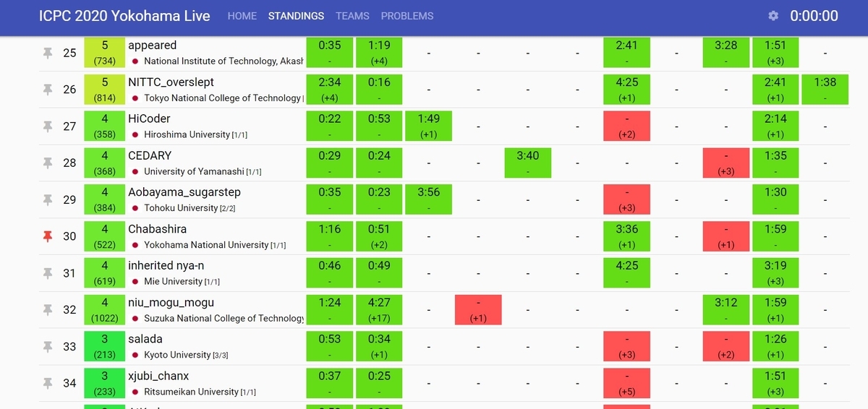The height and width of the screenshot is (409, 868).
Task: Select team name HiCoder
Action: 149,119
